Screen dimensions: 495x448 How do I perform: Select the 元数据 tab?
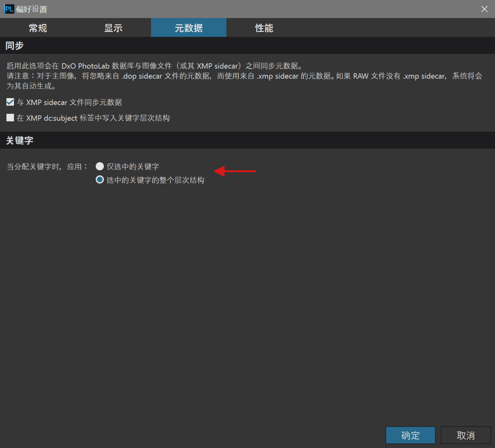click(x=189, y=28)
